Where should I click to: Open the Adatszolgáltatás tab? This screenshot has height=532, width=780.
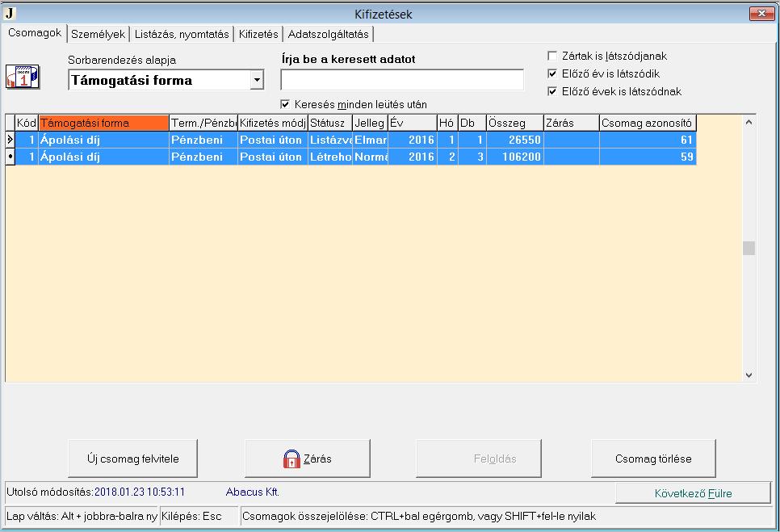pos(329,34)
